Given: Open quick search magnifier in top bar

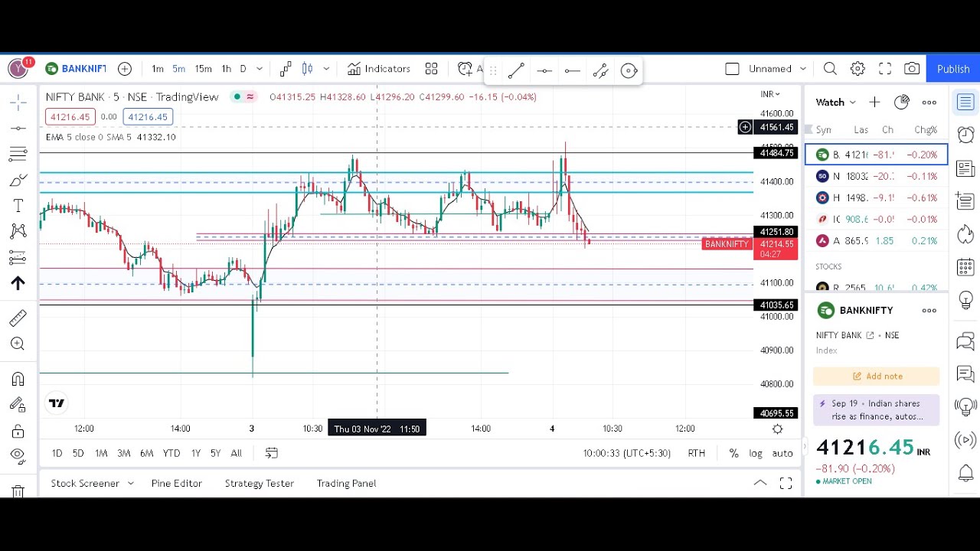Looking at the screenshot, I should (x=830, y=69).
